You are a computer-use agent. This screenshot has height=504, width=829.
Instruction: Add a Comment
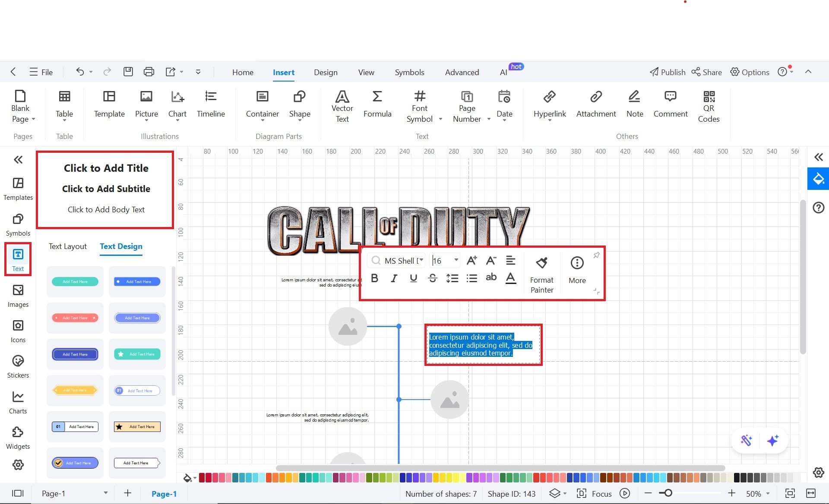click(670, 104)
